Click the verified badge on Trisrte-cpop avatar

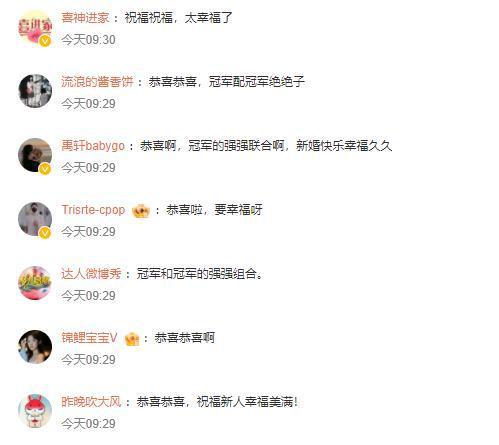(x=45, y=233)
